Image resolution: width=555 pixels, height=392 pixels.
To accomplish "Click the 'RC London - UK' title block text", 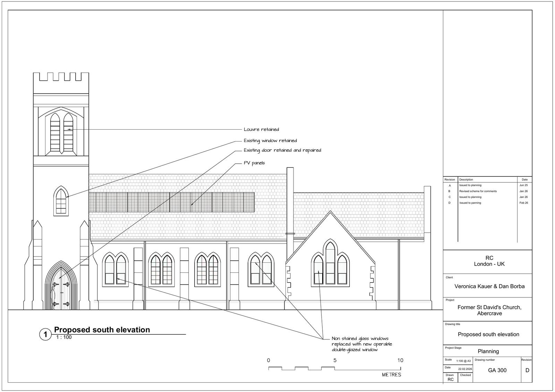I will 489,261.
